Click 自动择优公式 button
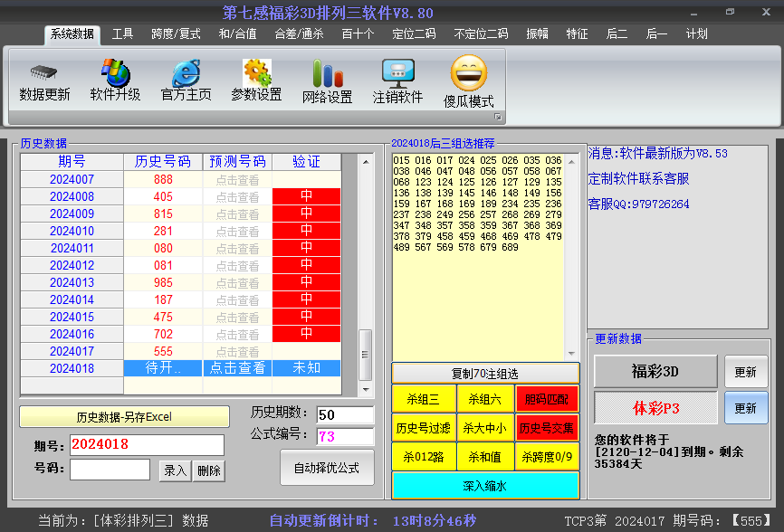This screenshot has height=532, width=784. point(327,468)
